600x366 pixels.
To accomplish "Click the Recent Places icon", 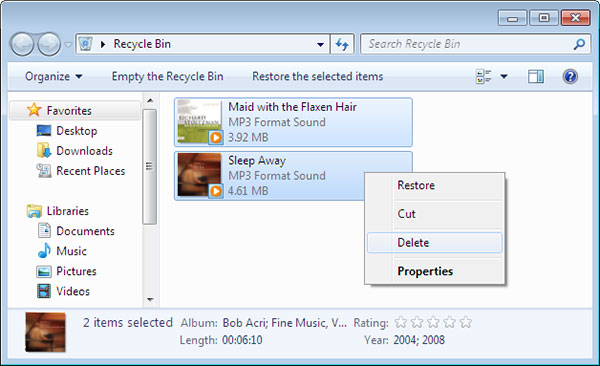I will coord(44,170).
